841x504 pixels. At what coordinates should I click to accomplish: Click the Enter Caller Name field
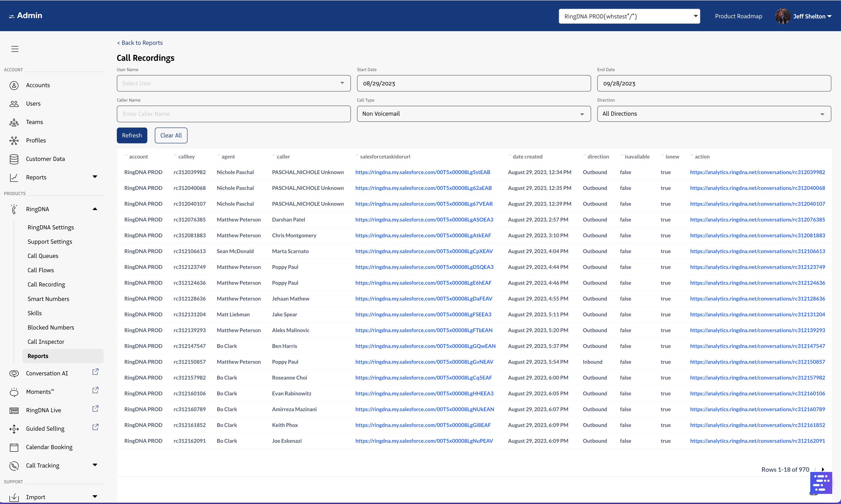click(x=233, y=114)
